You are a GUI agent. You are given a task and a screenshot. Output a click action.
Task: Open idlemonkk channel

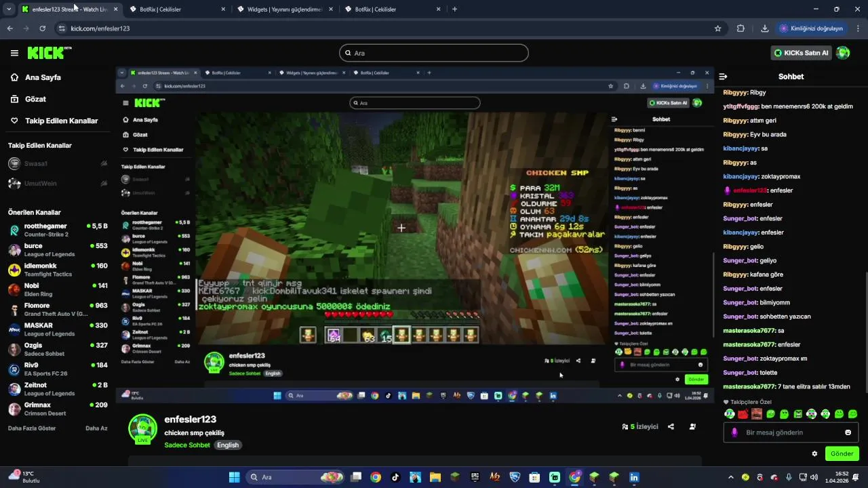58,270
